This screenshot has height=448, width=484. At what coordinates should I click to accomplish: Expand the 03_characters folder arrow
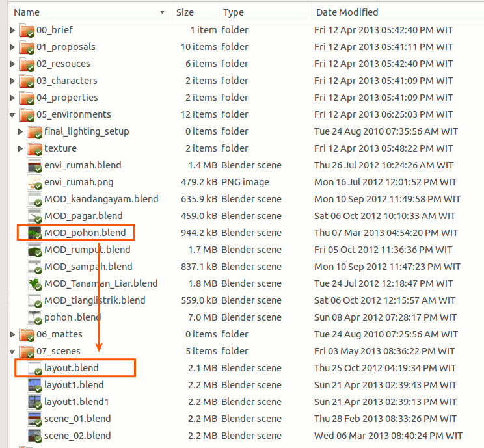(x=12, y=81)
